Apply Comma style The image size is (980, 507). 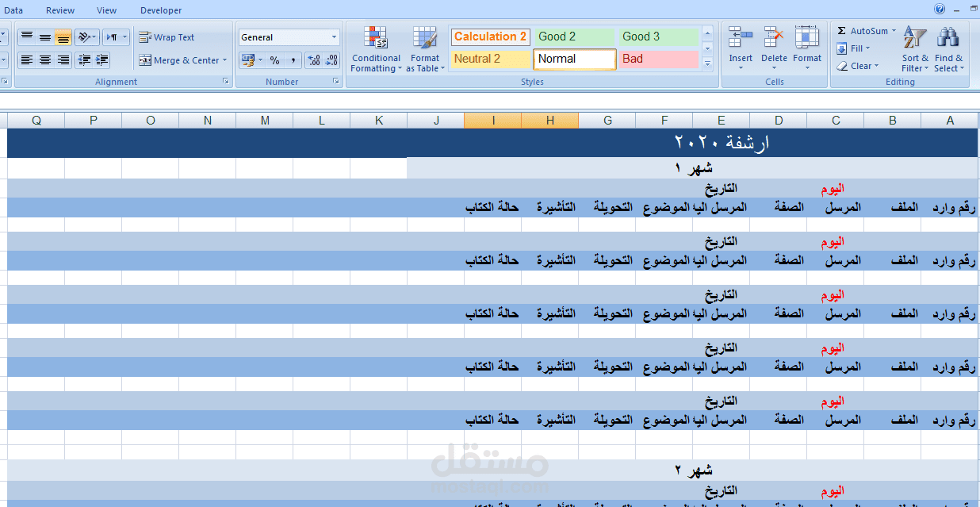click(293, 60)
